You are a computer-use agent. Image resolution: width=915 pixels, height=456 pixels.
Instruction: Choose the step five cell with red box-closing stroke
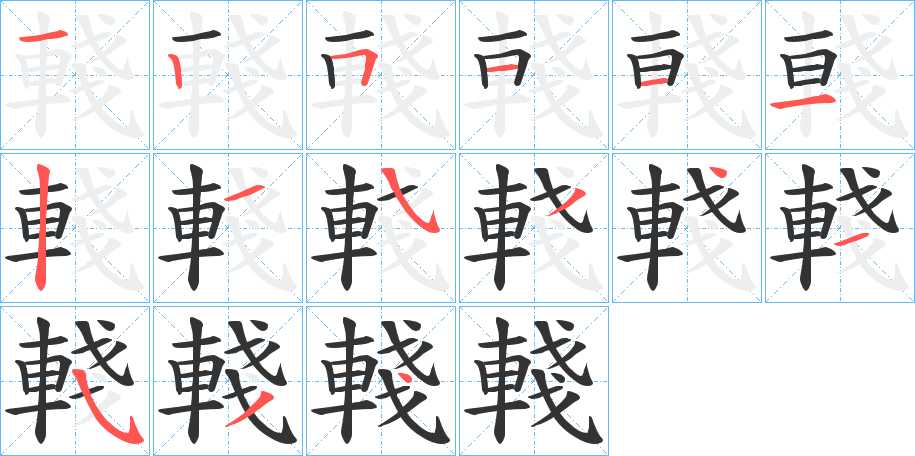tap(687, 75)
